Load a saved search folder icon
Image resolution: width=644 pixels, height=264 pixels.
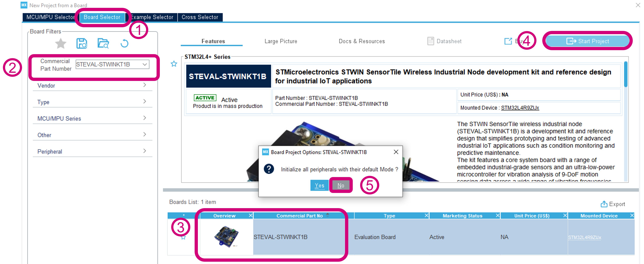(x=103, y=44)
